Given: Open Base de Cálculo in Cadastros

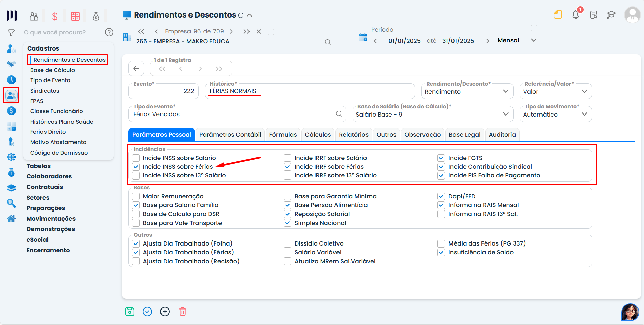Looking at the screenshot, I should tap(53, 70).
